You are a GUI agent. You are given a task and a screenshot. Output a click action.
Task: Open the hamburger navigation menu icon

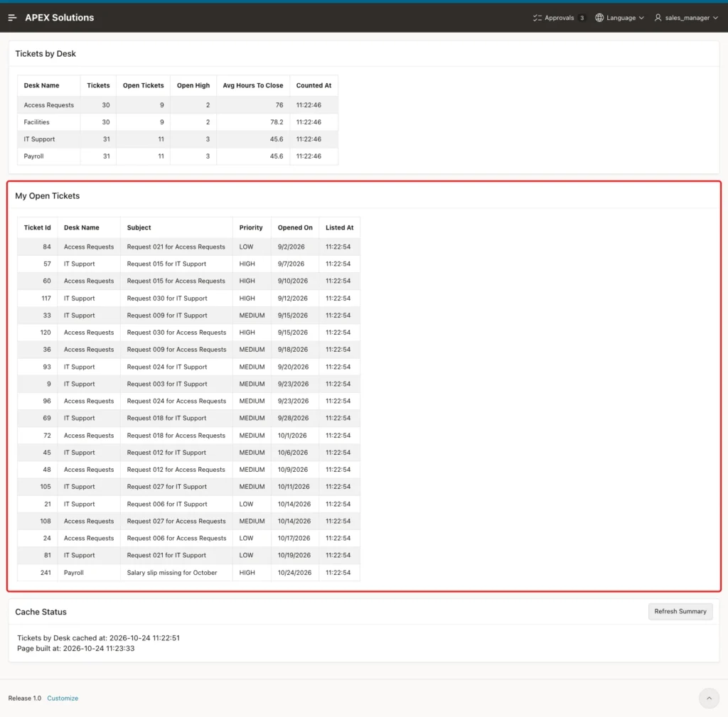point(13,18)
